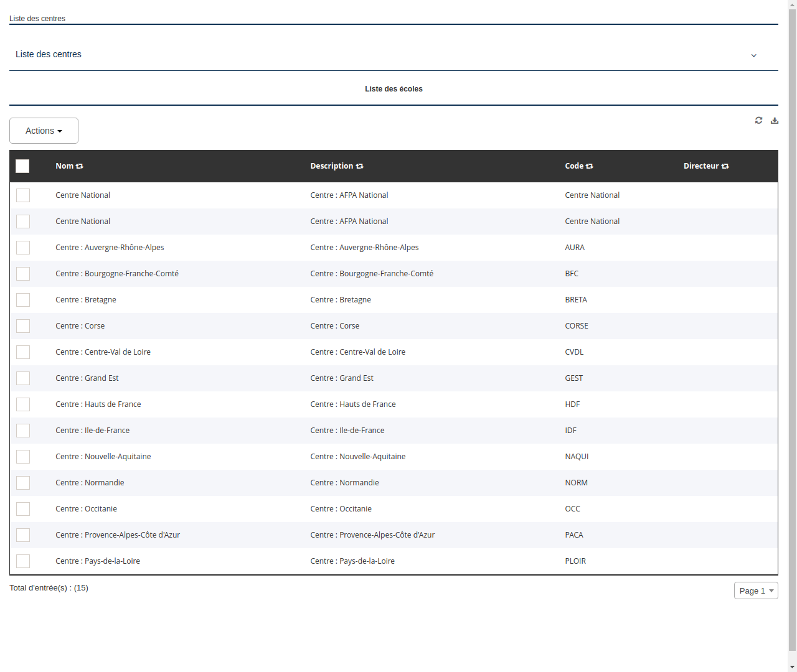This screenshot has height=672, width=797.
Task: Click the Centre : Grand Est entry
Action: (x=87, y=378)
